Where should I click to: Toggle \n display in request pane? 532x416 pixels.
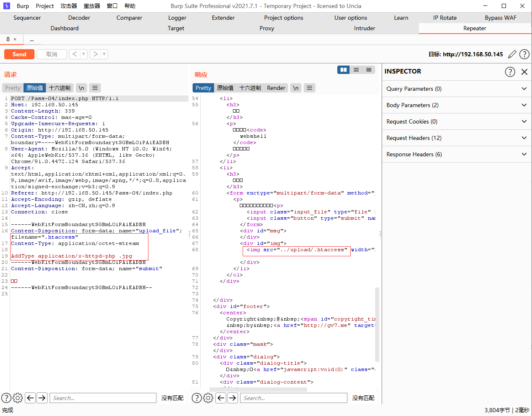click(81, 88)
